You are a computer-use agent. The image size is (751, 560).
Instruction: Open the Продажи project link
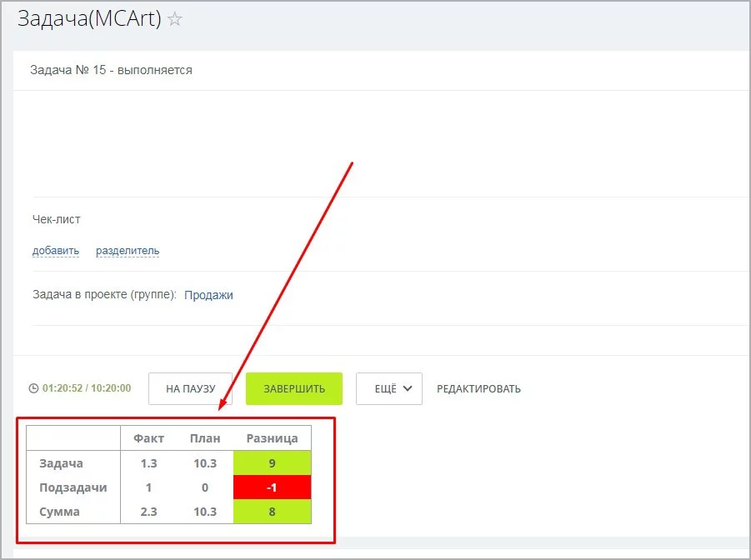(208, 295)
